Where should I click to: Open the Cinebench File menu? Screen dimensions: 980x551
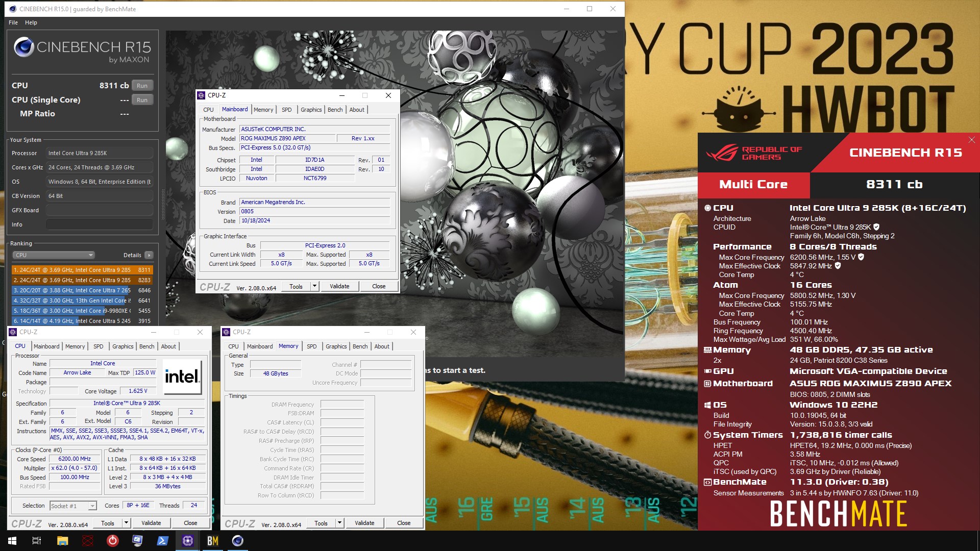click(13, 22)
